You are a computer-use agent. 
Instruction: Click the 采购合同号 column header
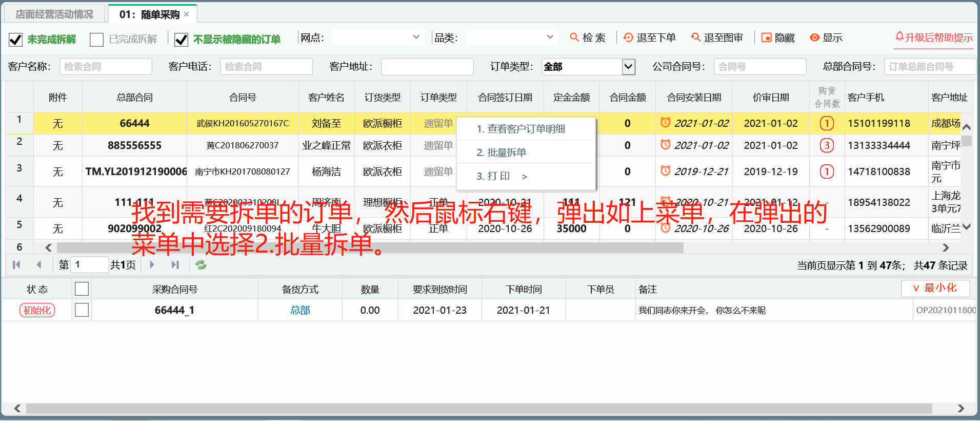[174, 289]
